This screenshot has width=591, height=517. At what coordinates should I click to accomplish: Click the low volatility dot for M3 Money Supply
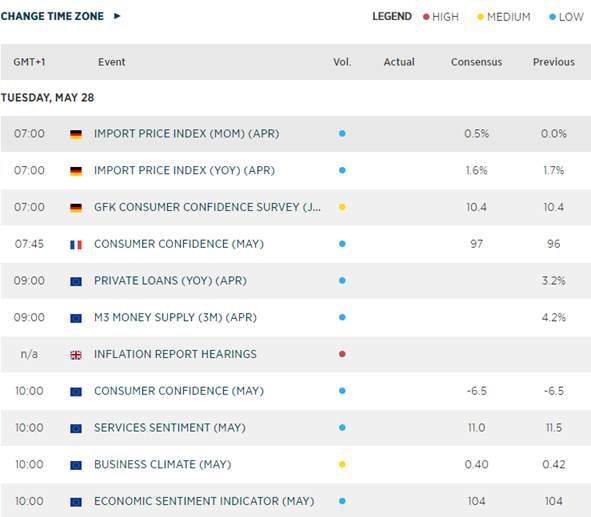click(x=342, y=317)
